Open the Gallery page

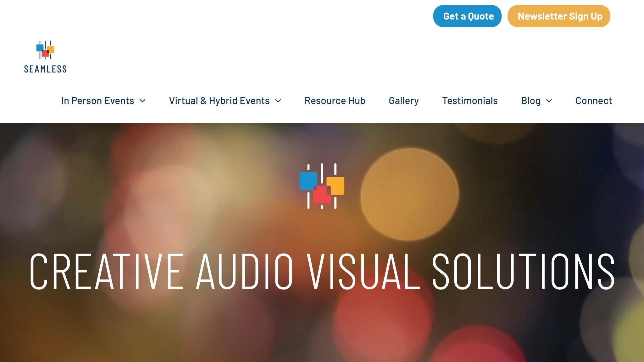(404, 101)
